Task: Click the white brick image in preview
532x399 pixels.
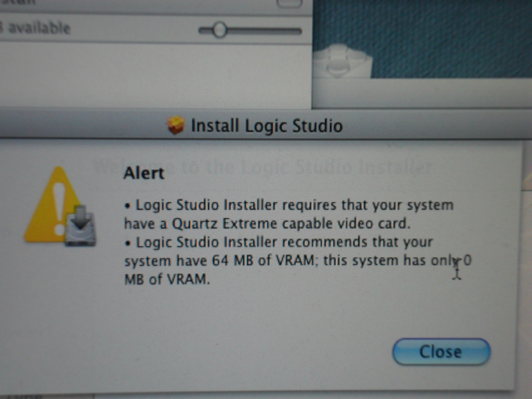Action: pos(342,61)
